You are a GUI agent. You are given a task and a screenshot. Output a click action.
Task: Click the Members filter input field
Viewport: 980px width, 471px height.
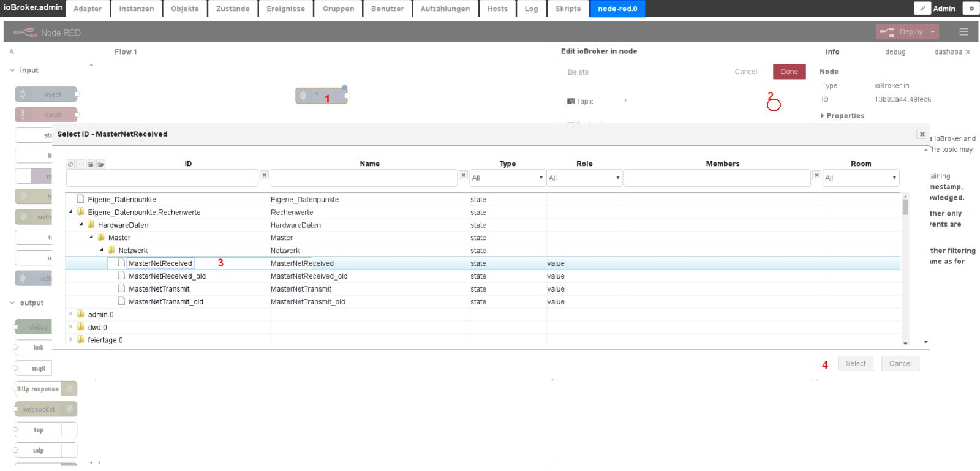[717, 178]
